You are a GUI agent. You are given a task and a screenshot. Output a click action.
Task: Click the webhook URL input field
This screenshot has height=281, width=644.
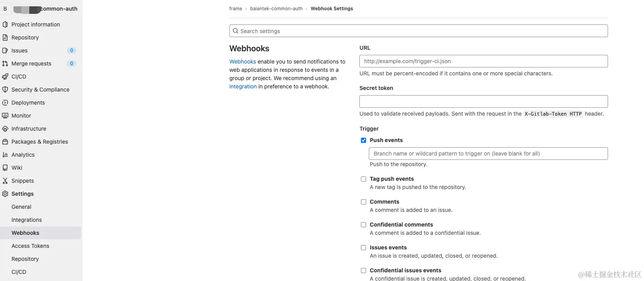click(x=483, y=61)
